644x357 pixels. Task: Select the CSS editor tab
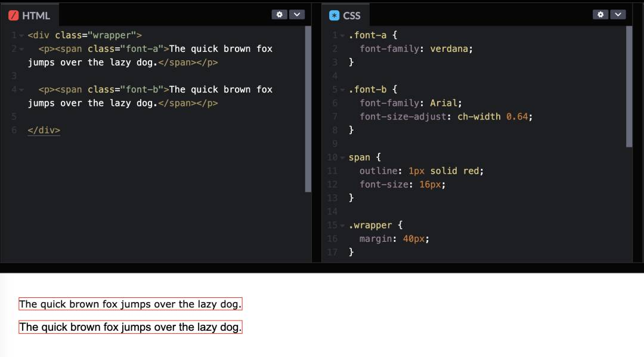pyautogui.click(x=345, y=15)
